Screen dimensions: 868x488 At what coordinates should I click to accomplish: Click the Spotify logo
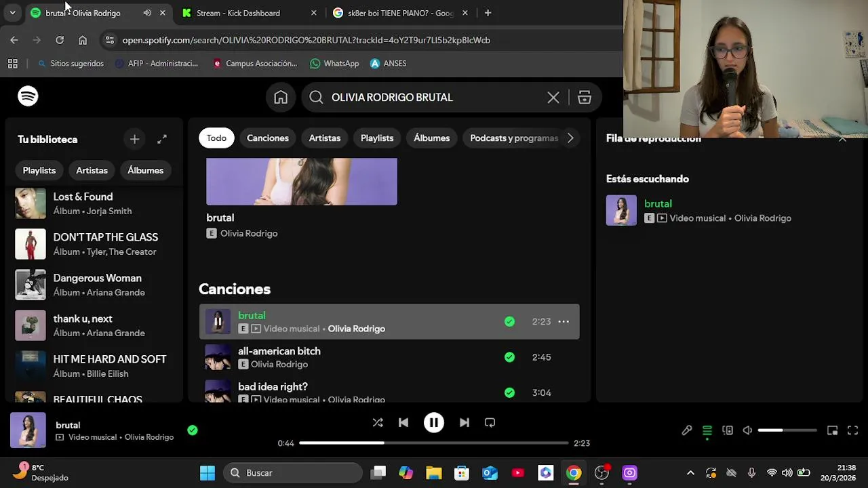[28, 96]
